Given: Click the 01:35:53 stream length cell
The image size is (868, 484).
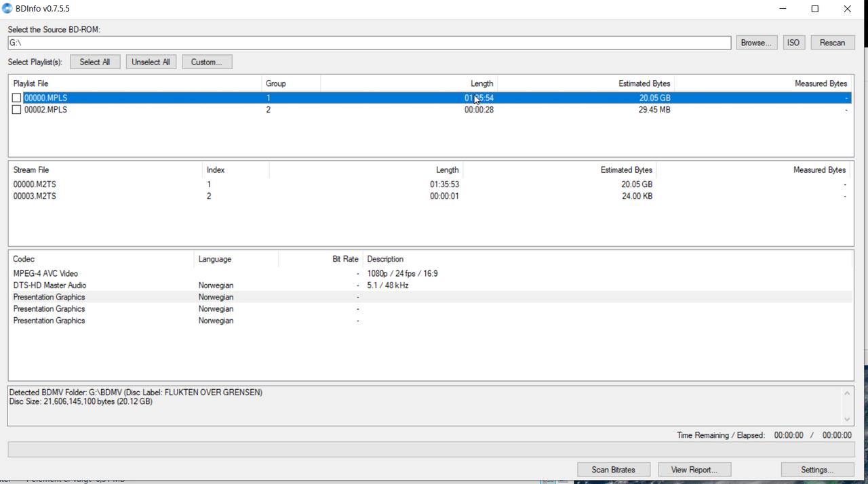Looking at the screenshot, I should tap(444, 184).
